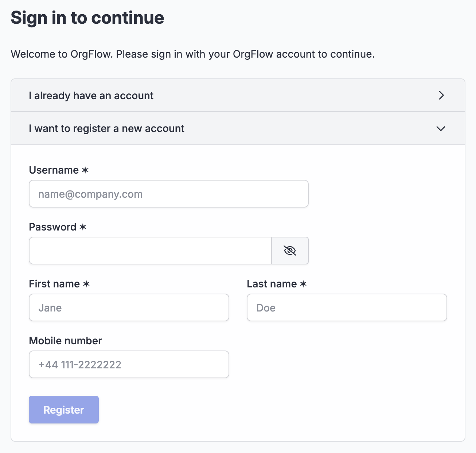Expand section using the right-pointing chevron icon
Image resolution: width=476 pixels, height=453 pixels.
pyautogui.click(x=441, y=95)
